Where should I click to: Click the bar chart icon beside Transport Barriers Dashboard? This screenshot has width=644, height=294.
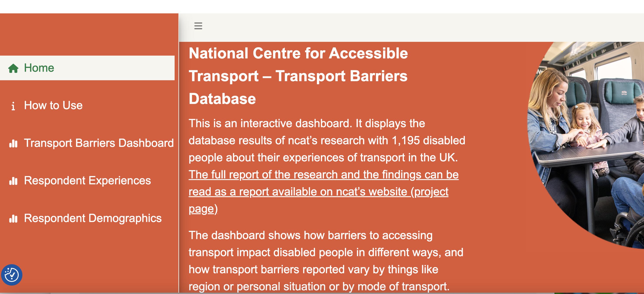click(x=13, y=143)
